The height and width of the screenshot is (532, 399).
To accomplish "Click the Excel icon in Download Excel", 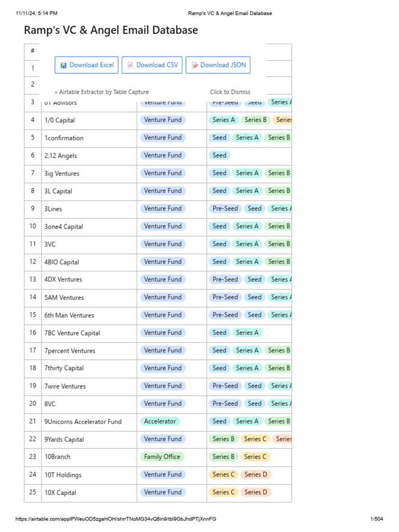I will (x=63, y=65).
